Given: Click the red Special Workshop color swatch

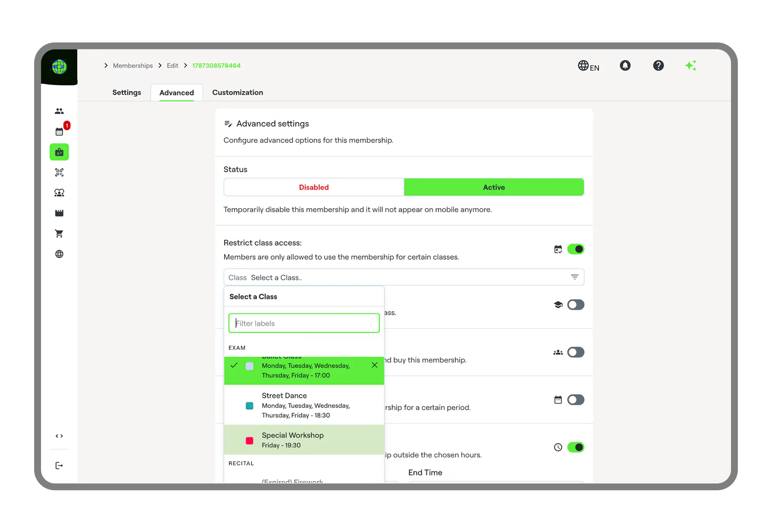Looking at the screenshot, I should (249, 441).
